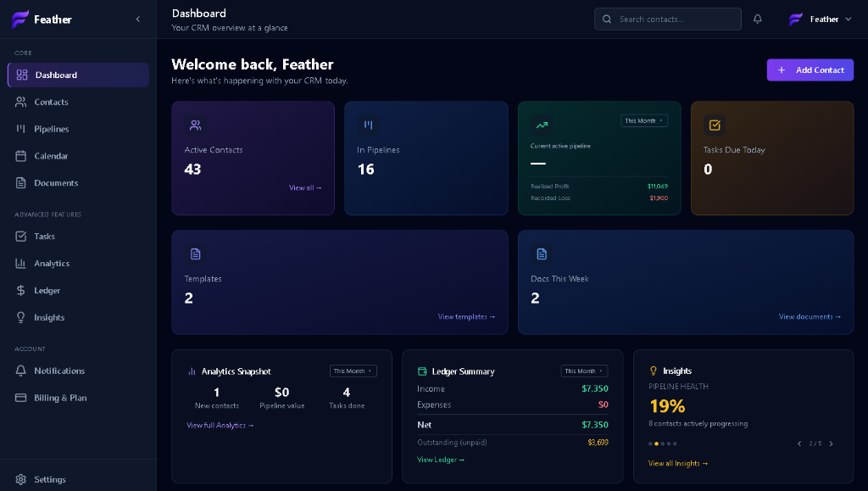
Task: Navigate to Documents
Action: coord(78,182)
